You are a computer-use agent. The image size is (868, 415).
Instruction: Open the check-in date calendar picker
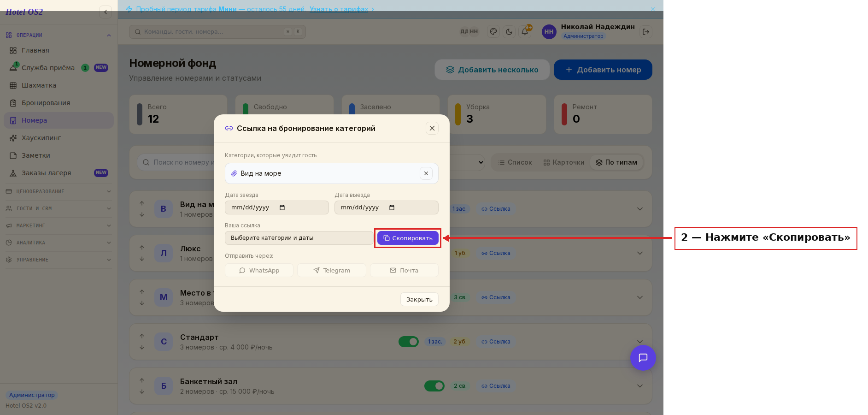point(282,207)
